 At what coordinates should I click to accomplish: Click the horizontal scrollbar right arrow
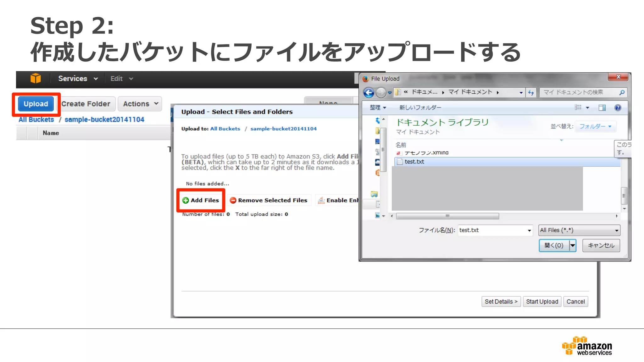point(617,216)
